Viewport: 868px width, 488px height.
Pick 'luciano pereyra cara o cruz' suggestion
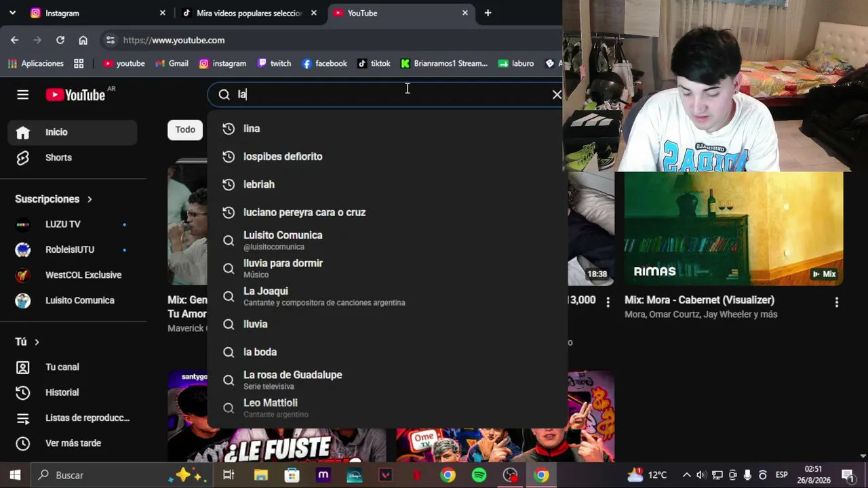tap(387, 212)
